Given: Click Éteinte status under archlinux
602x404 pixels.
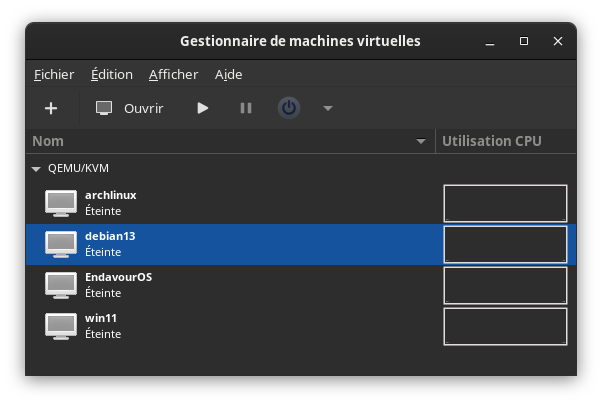Looking at the screenshot, I should (x=103, y=211).
